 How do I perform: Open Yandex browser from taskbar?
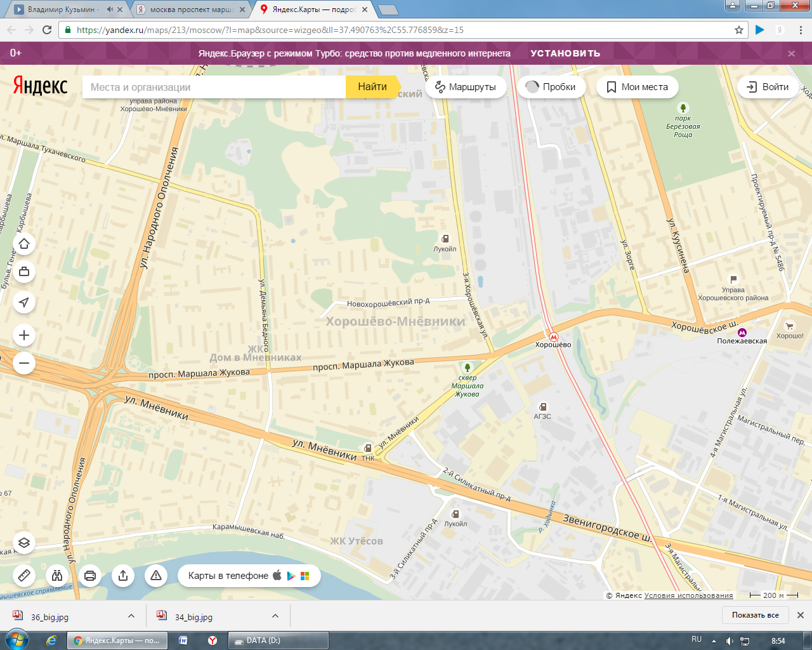[x=213, y=640]
